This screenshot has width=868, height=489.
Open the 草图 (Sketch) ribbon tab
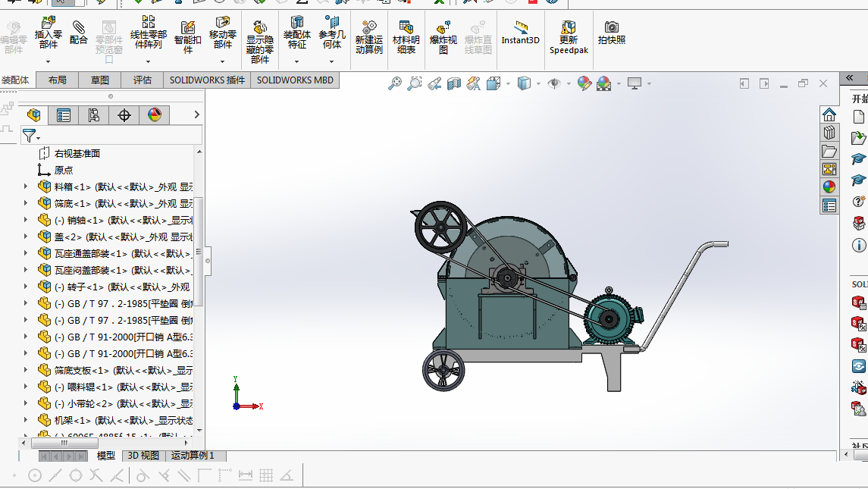pos(99,80)
